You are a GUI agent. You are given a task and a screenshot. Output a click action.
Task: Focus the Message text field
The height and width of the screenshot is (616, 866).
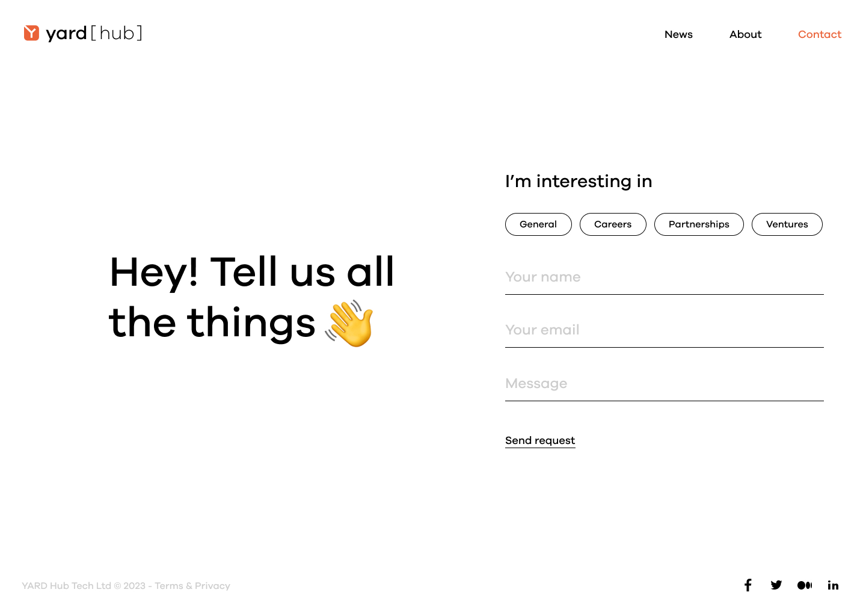pyautogui.click(x=664, y=384)
